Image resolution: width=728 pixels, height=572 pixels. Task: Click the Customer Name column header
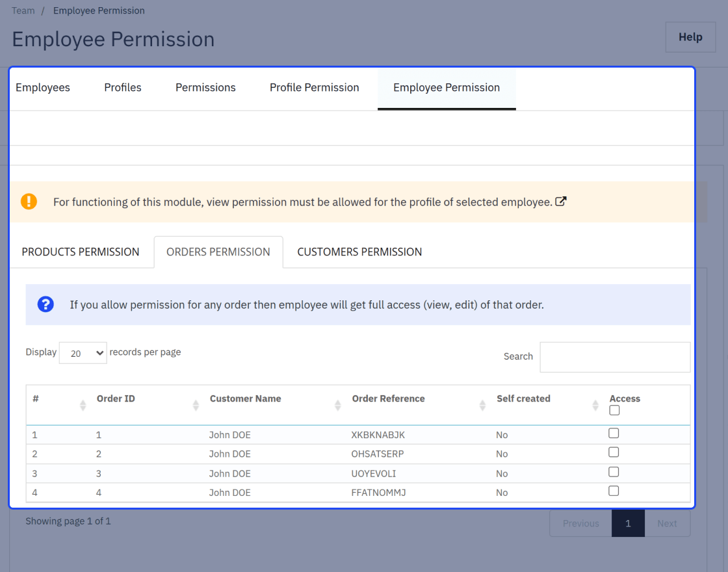click(x=245, y=399)
